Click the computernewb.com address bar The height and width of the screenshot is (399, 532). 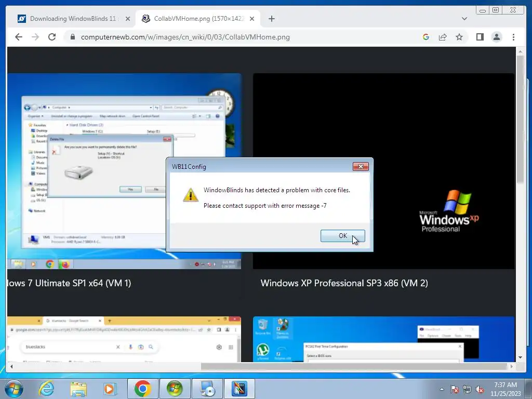[x=185, y=37]
